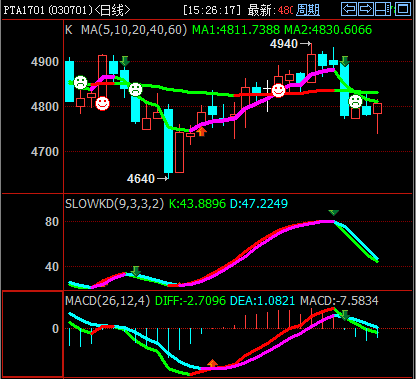The height and width of the screenshot is (379, 416).
Task: Click the red smiley face near 4800
Action: point(102,103)
